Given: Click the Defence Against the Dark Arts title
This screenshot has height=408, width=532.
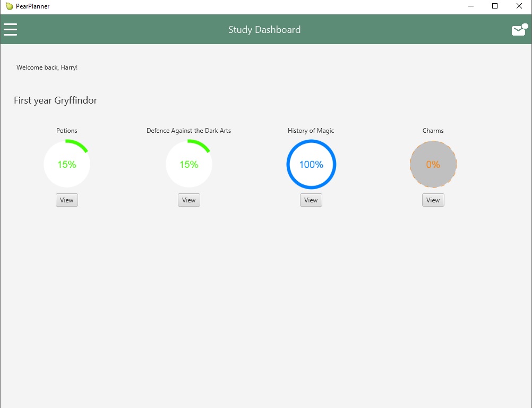Looking at the screenshot, I should point(188,131).
